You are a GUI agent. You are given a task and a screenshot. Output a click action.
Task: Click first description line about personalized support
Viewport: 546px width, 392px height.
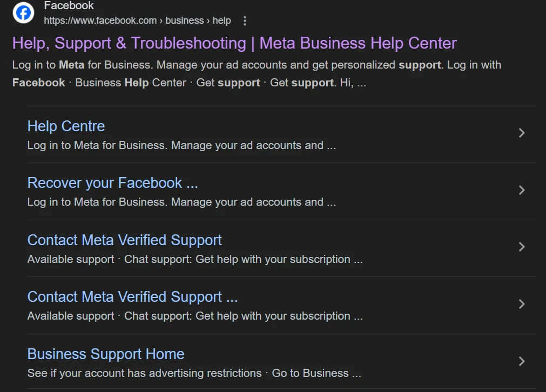point(257,65)
